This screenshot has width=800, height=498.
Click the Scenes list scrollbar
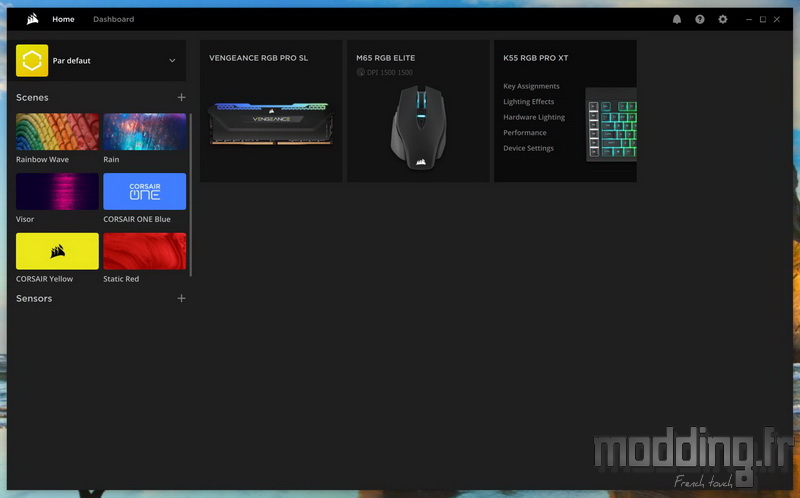tap(191, 195)
